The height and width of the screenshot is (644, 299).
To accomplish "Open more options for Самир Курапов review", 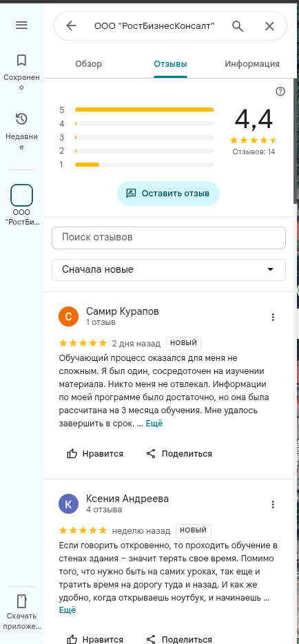I will pos(273,317).
